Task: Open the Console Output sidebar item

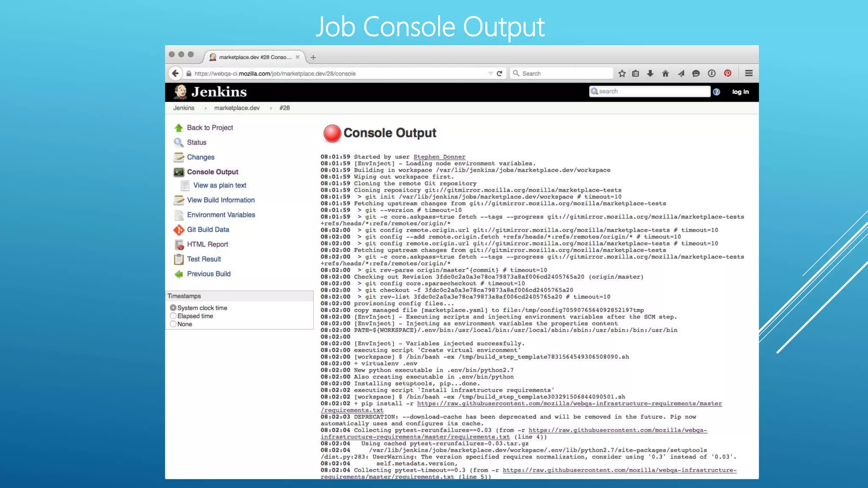Action: [212, 172]
